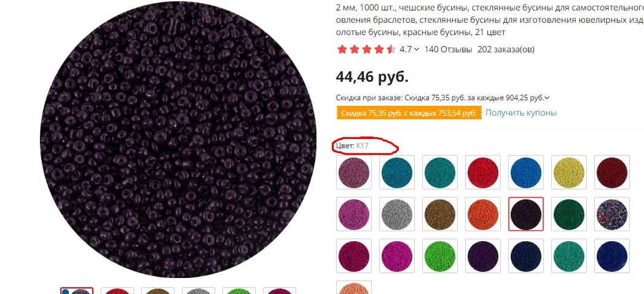Pick the yellow bead color option
Image resolution: width=644 pixels, height=294 pixels.
(569, 172)
